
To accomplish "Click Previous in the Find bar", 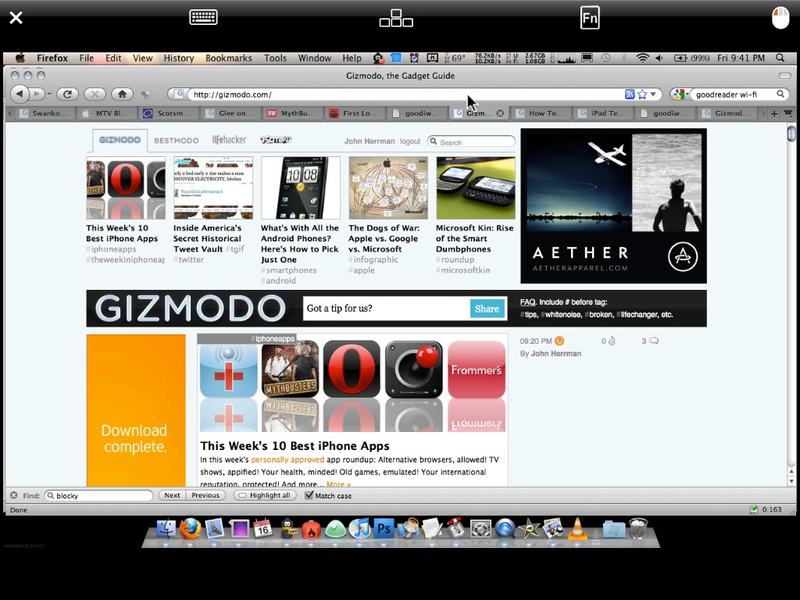I will point(205,495).
